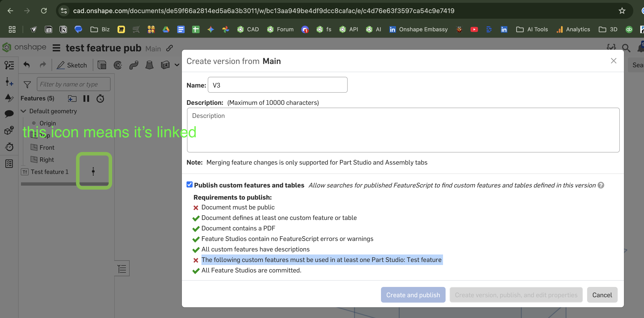Open the Forum bookmark
644x318 pixels.
280,29
